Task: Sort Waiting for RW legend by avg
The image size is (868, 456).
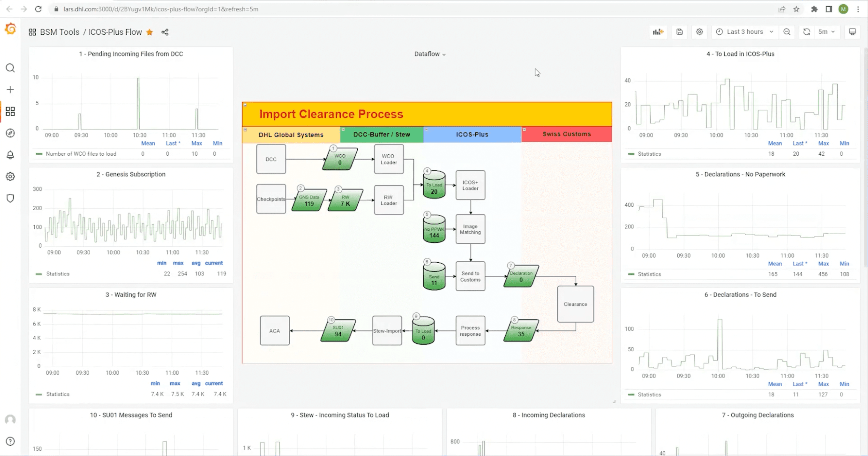Action: click(x=196, y=383)
